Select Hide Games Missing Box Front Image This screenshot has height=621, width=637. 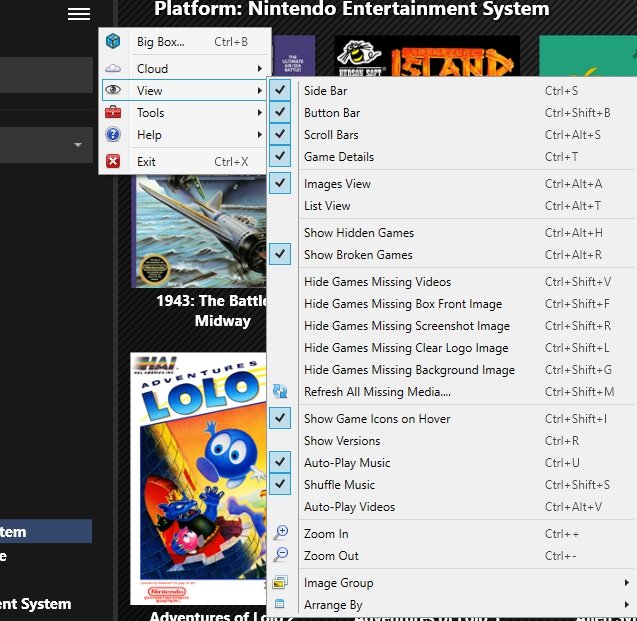(x=452, y=304)
